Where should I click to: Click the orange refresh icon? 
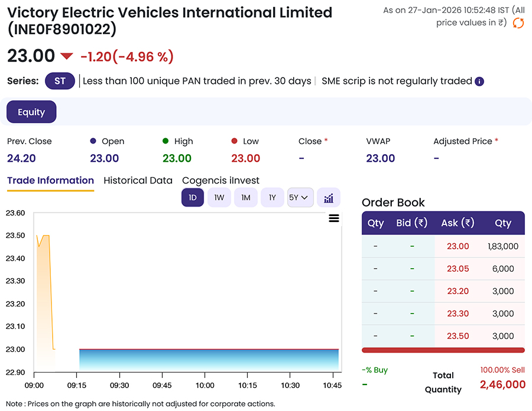tap(518, 23)
